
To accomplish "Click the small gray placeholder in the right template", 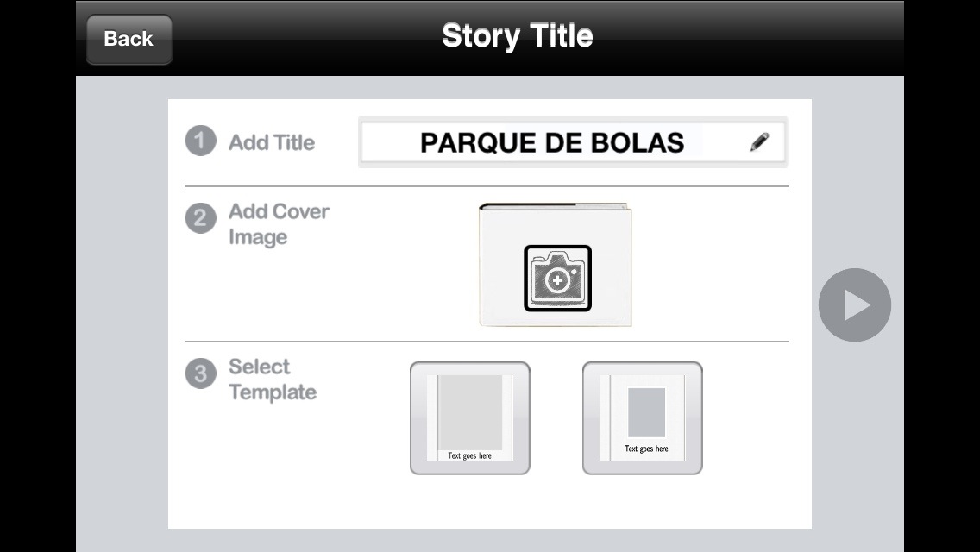I will click(646, 412).
